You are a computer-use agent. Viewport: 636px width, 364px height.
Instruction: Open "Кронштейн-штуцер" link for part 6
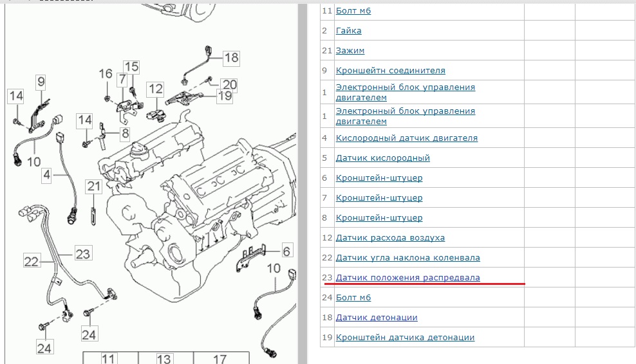[x=379, y=178]
